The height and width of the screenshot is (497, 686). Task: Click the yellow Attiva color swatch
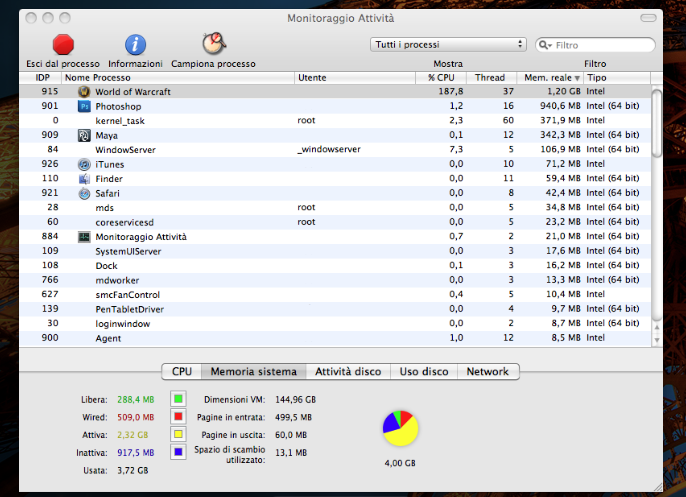point(178,434)
